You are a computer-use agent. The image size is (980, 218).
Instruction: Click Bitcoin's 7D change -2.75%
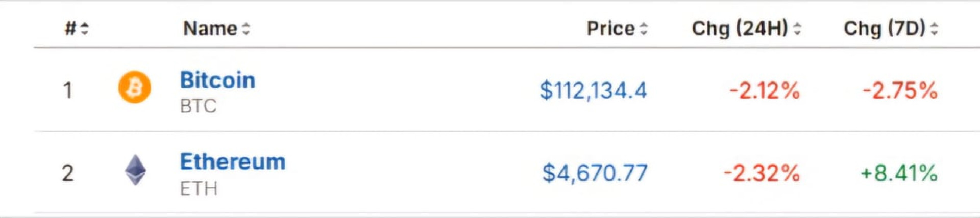pyautogui.click(x=899, y=91)
